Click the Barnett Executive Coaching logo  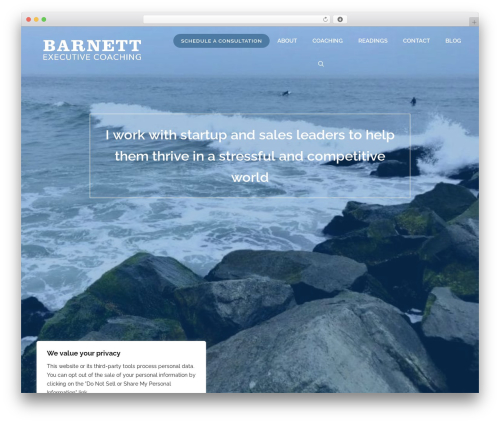[92, 50]
